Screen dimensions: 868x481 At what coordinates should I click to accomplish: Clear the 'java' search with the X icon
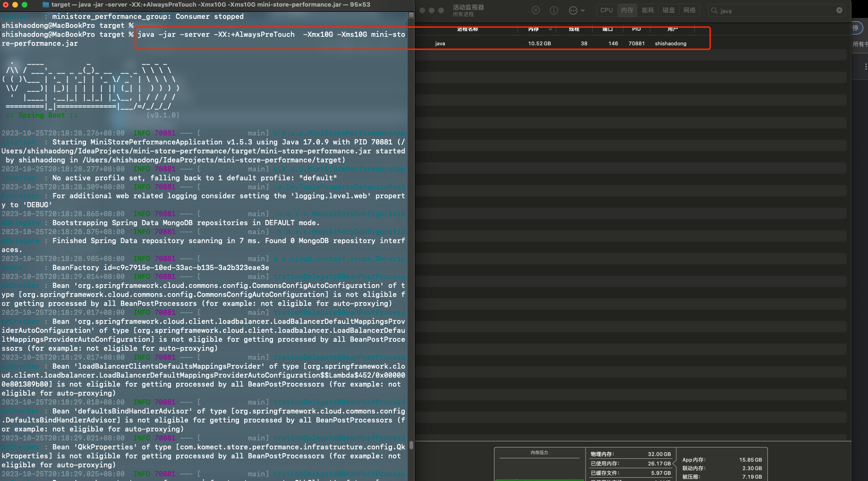[839, 10]
